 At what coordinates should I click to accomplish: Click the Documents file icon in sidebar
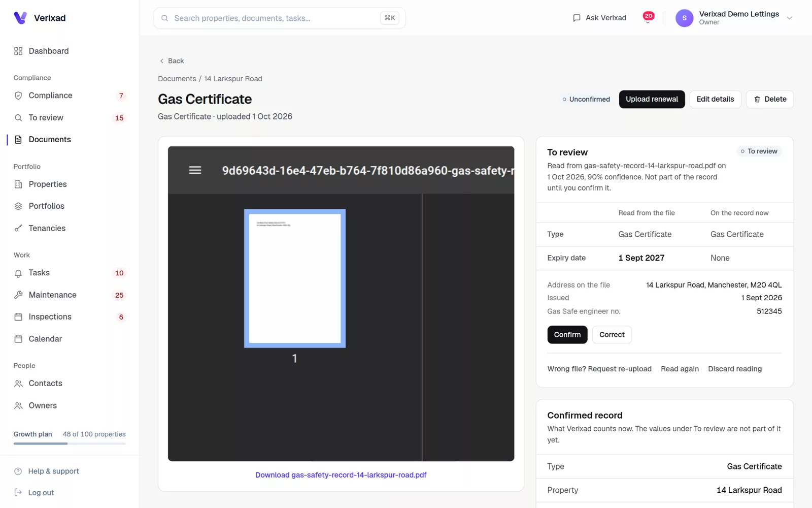coord(18,140)
